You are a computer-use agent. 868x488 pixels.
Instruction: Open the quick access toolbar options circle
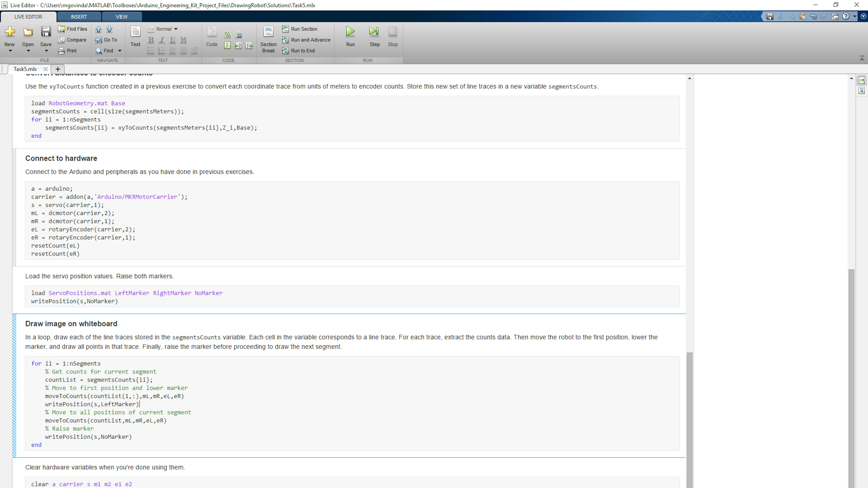(x=863, y=16)
